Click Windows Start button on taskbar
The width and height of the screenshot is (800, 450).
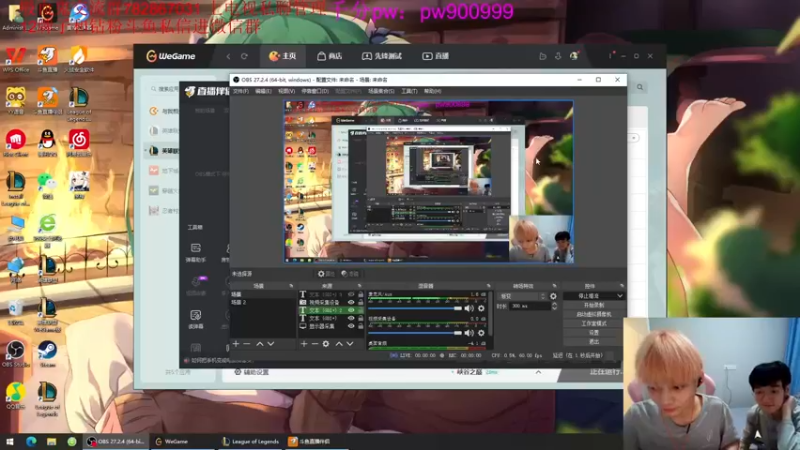tap(10, 441)
